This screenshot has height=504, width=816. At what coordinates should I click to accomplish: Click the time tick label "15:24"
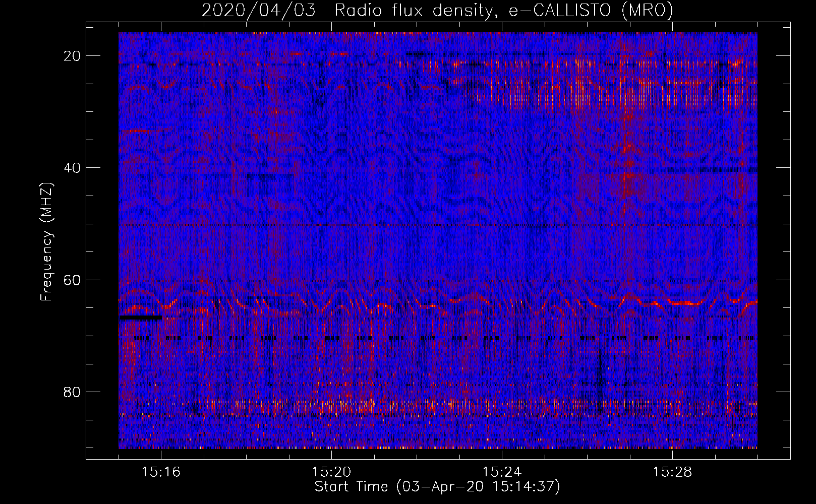502,472
